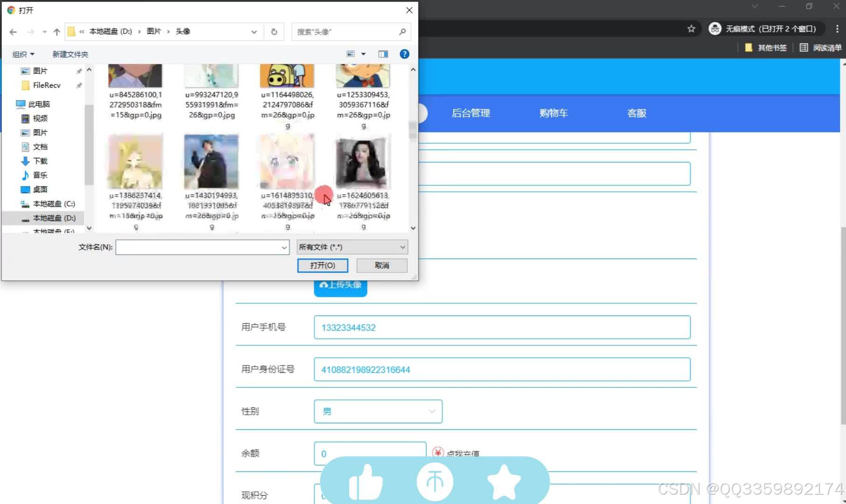Click Chrome's bookmark star icon
The height and width of the screenshot is (504, 846).
point(691,28)
